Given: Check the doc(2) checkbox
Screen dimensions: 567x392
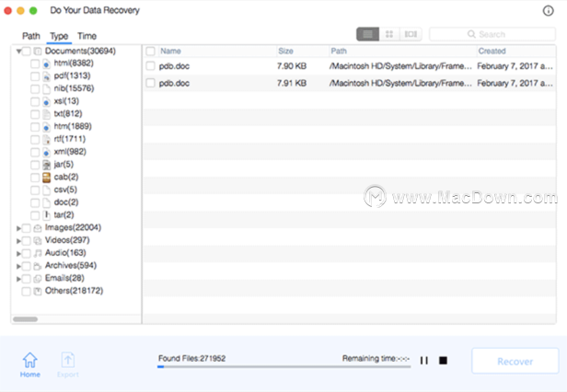Looking at the screenshot, I should 35,202.
